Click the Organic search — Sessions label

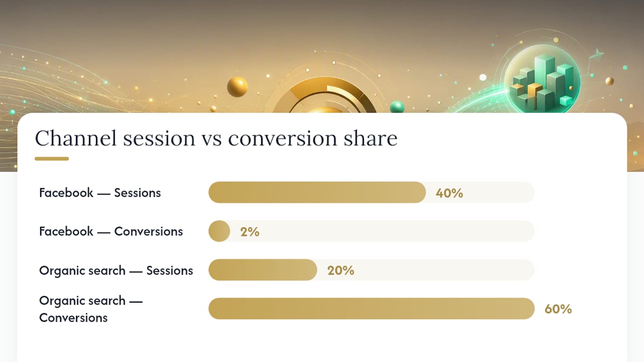pyautogui.click(x=116, y=270)
